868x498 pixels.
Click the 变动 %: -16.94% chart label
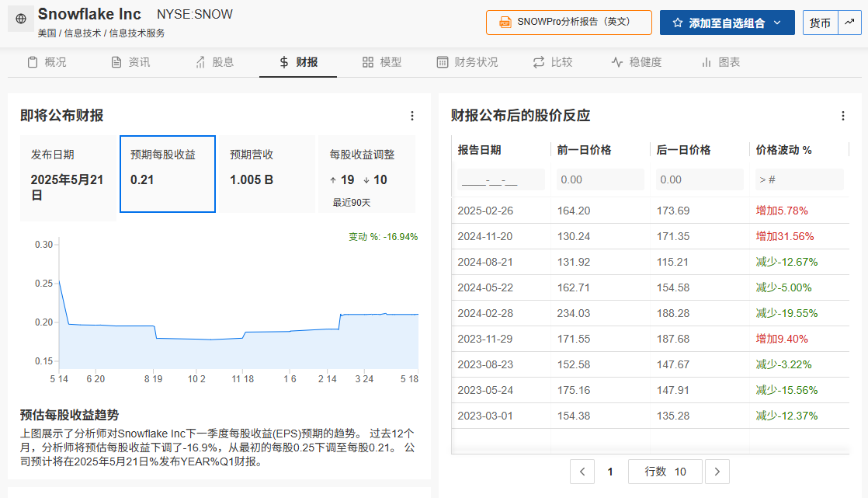point(383,236)
